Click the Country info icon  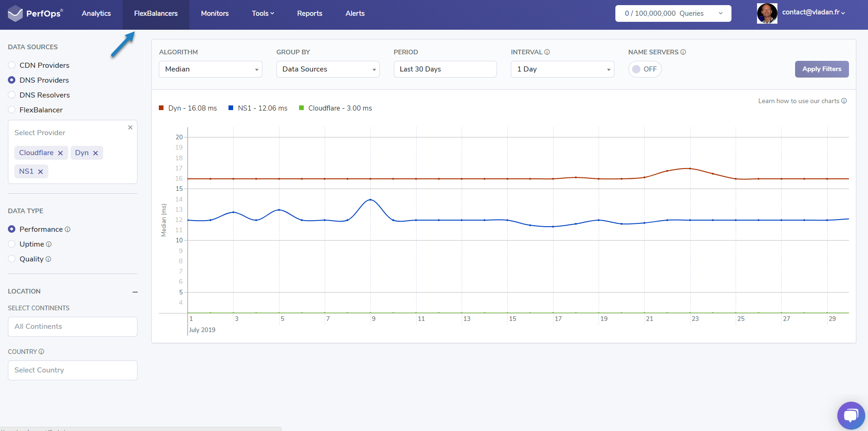point(41,352)
